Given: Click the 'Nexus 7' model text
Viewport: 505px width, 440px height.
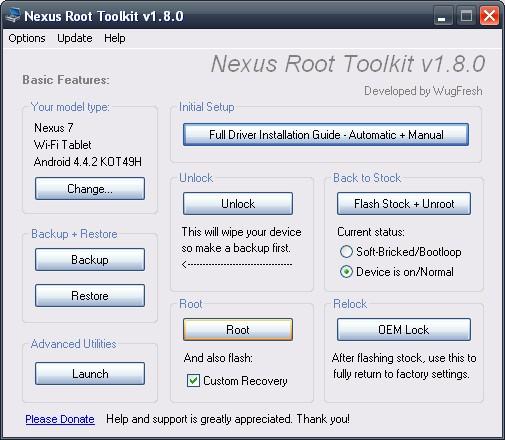Looking at the screenshot, I should (x=54, y=128).
